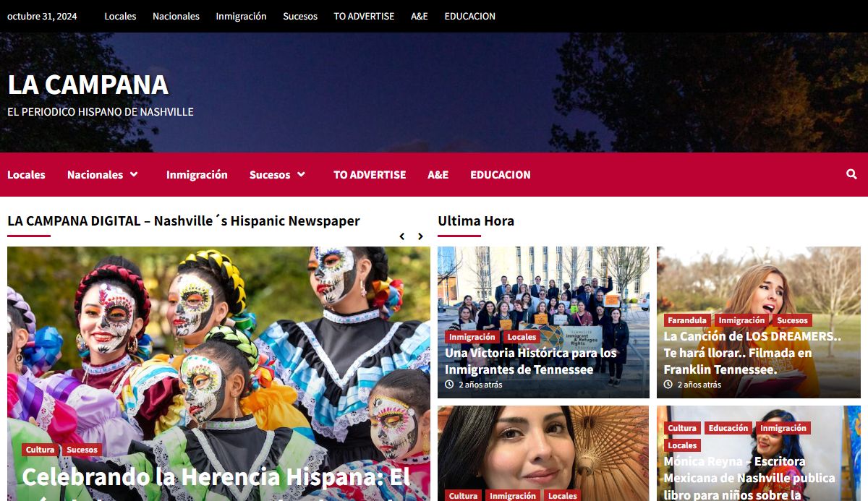Select Inmigración in the red navigation bar
Viewport: 868px width, 501px height.
tap(197, 174)
